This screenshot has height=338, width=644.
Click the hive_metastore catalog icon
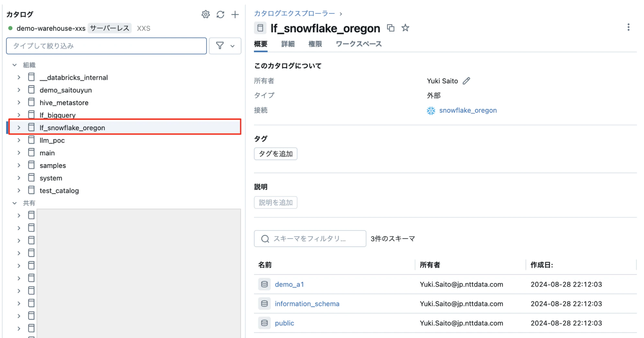click(x=31, y=102)
